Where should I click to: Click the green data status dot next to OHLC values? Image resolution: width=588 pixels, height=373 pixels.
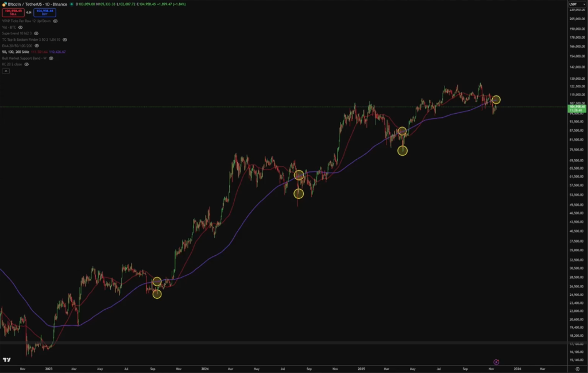click(71, 4)
